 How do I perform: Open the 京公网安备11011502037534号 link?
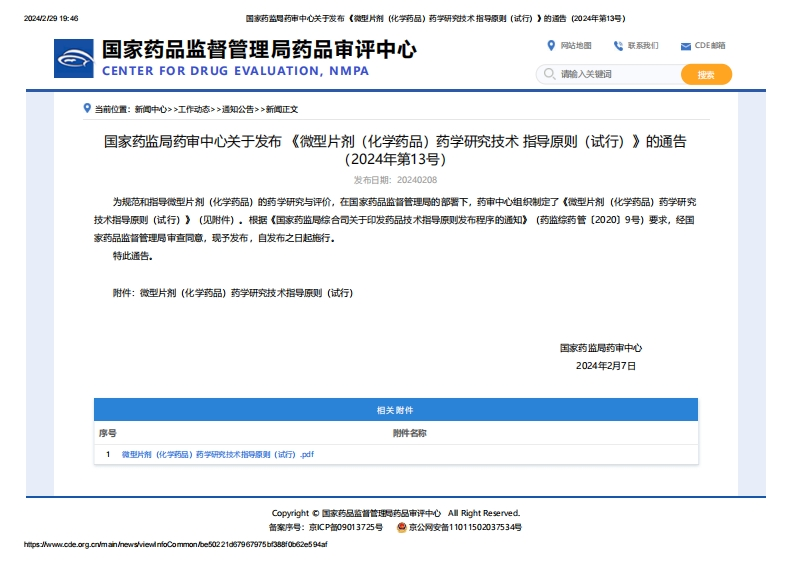click(465, 527)
